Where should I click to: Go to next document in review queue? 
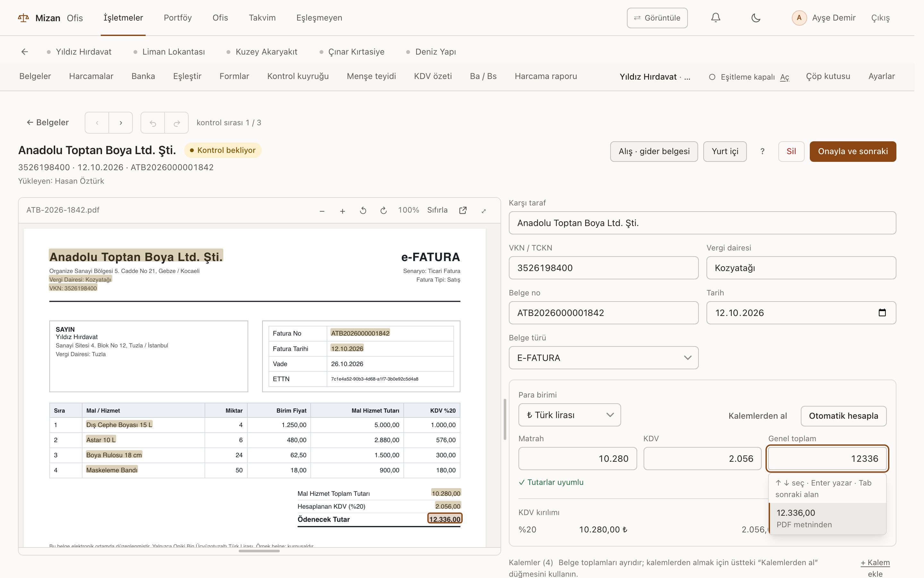[121, 123]
